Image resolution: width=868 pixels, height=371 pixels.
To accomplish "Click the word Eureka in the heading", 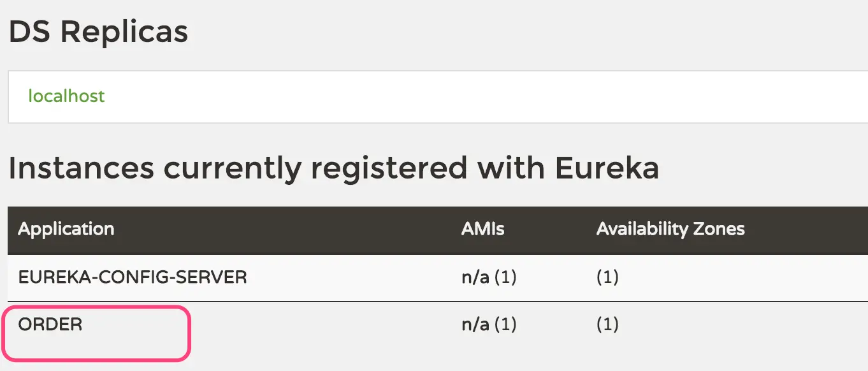I will click(x=607, y=168).
